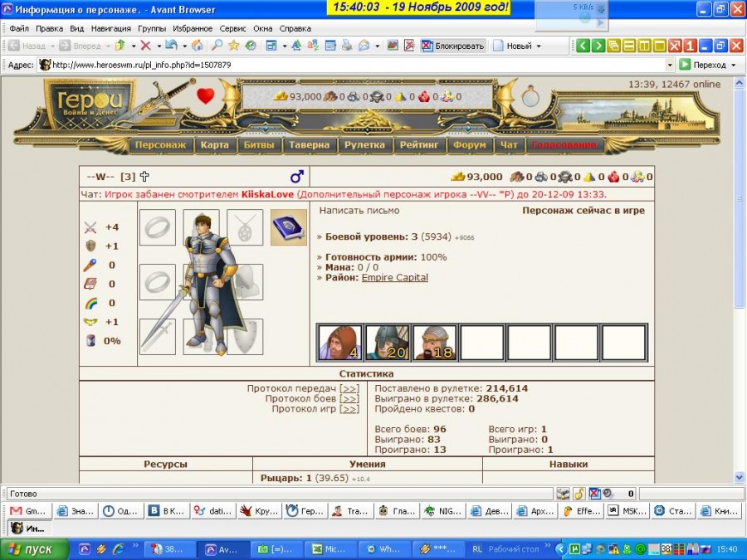Open the Рулетка game tab
Screen dimensions: 747x560
[x=364, y=144]
